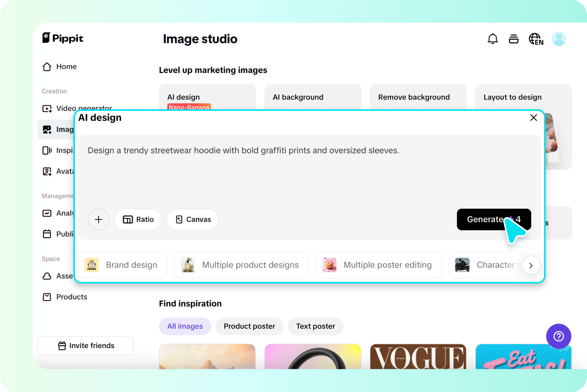587x392 pixels.
Task: Click the Invite friends button
Action: click(85, 346)
